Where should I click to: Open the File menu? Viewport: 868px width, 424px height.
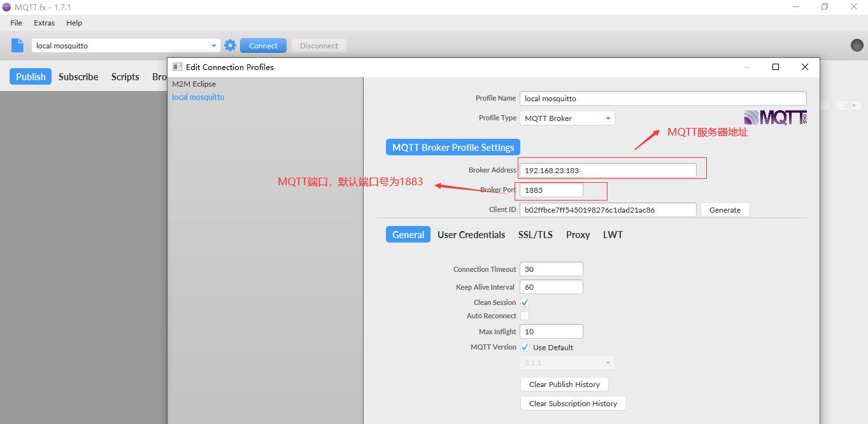pos(16,23)
